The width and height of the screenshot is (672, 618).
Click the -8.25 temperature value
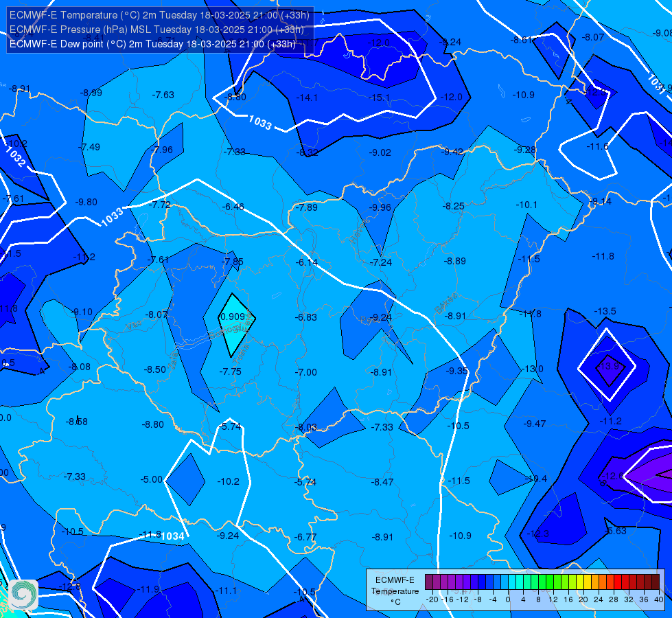[454, 206]
